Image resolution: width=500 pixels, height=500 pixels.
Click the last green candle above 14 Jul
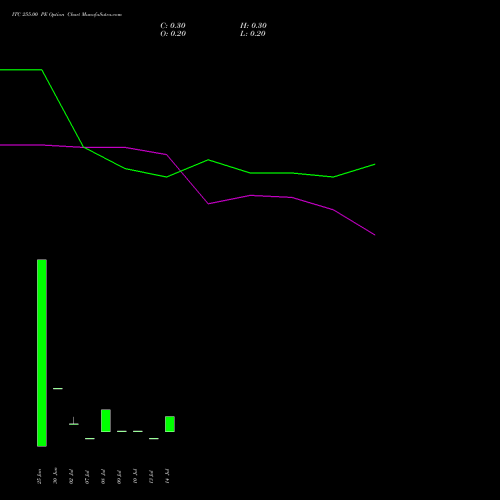coord(170,424)
